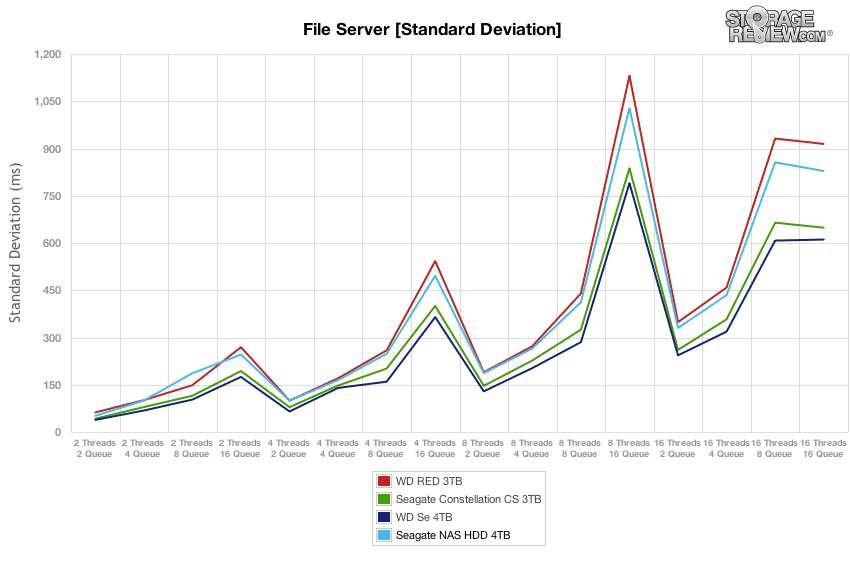Click the 1,050 y-axis label

click(x=48, y=101)
